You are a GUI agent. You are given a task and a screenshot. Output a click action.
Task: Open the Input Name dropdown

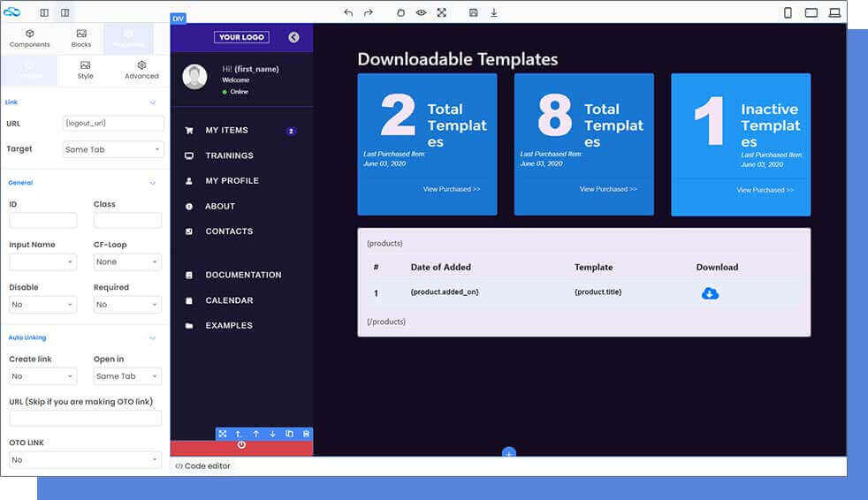(43, 261)
